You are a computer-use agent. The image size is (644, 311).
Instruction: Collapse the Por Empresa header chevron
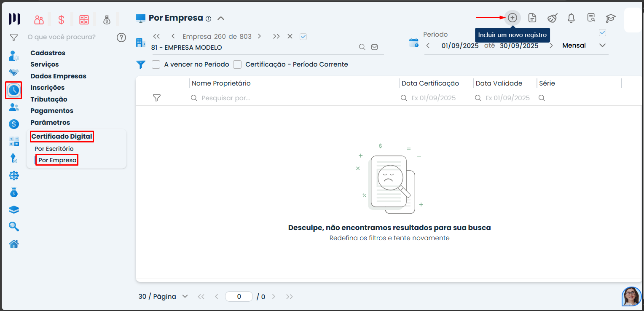click(x=221, y=18)
